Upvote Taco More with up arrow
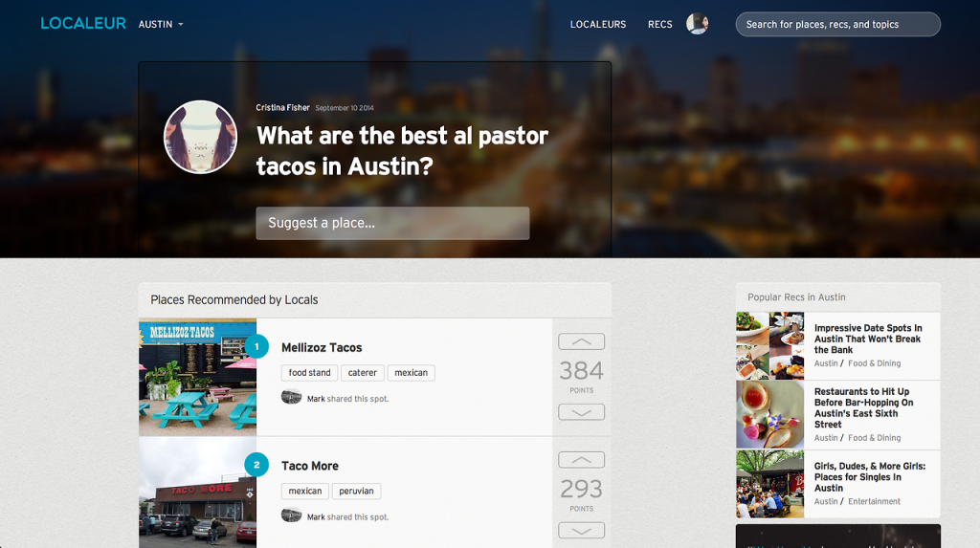 [581, 459]
